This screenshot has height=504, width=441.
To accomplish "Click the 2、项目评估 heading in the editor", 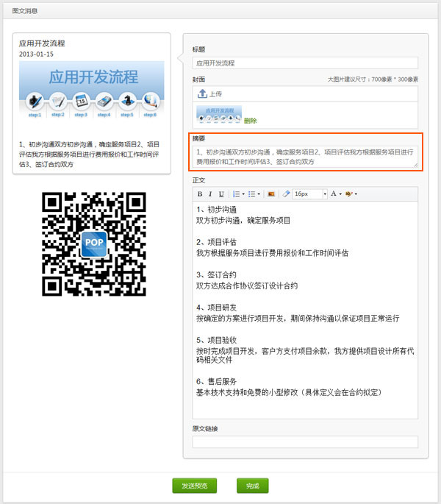I will [217, 242].
